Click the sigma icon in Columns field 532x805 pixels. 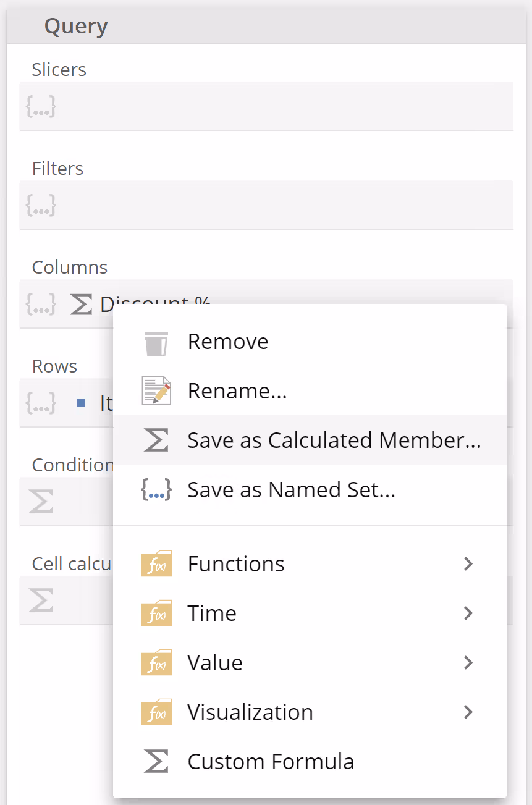coord(81,304)
